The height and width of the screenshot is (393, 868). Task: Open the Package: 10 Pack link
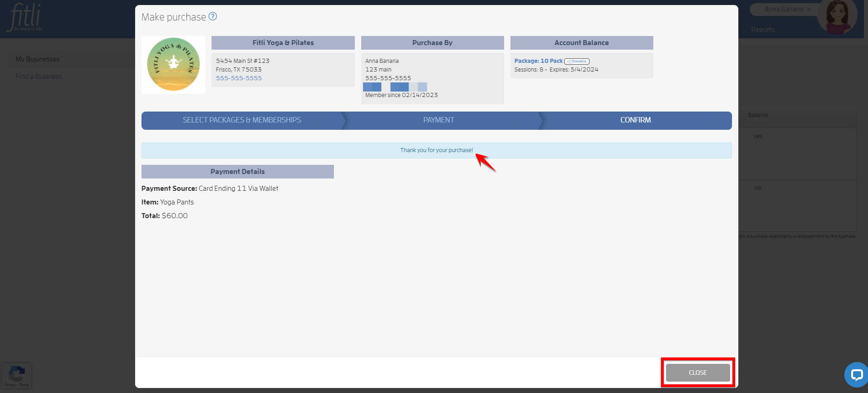tap(539, 61)
